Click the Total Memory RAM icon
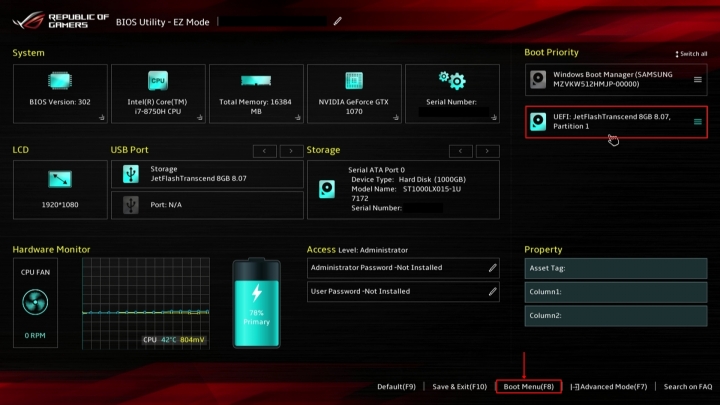 tap(256, 81)
